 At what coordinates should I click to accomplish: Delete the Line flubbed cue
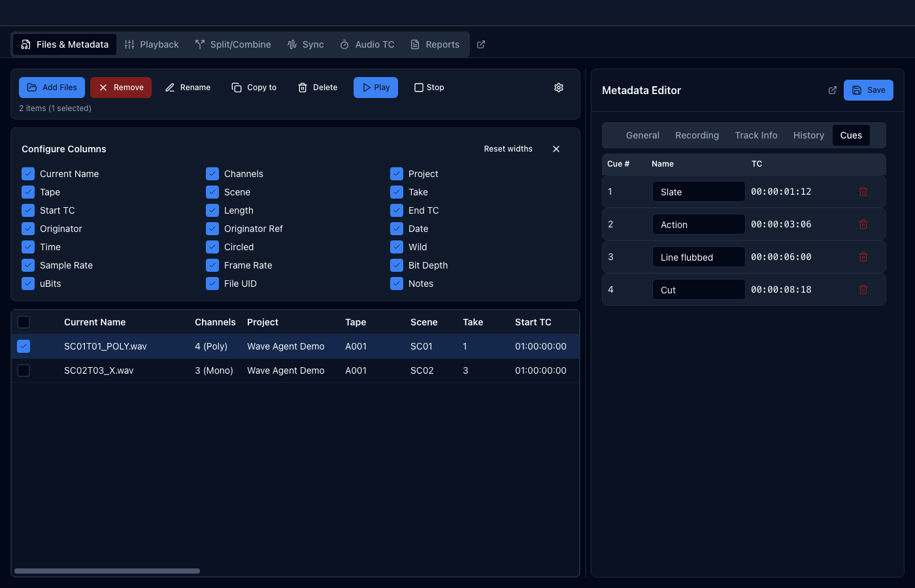point(863,257)
